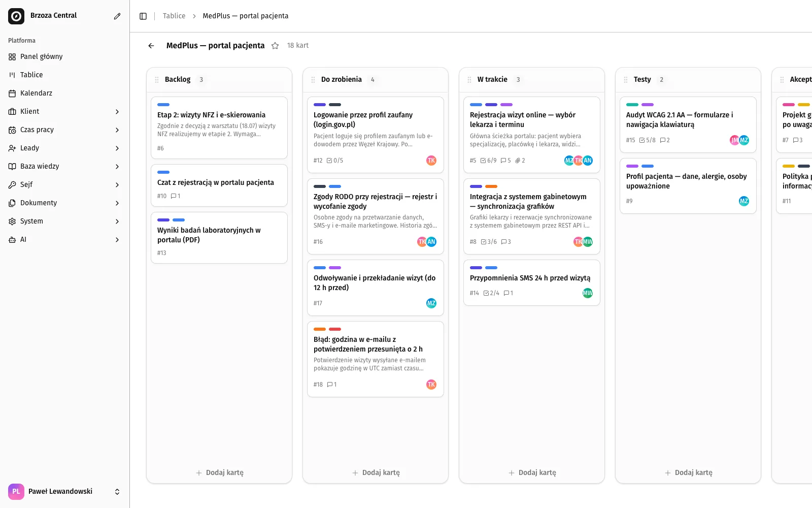Expand the Baza wiedzy chevron
This screenshot has height=508, width=812.
click(117, 167)
